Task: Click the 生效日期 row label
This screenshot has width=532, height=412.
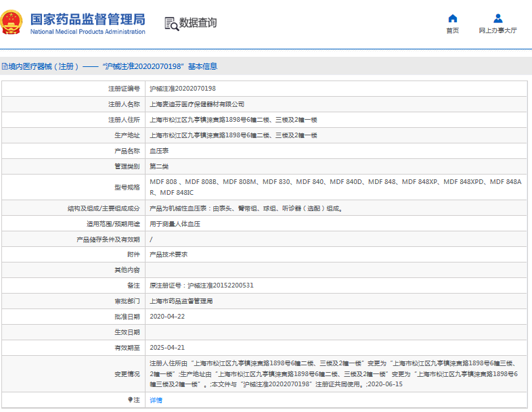Action: tap(127, 332)
